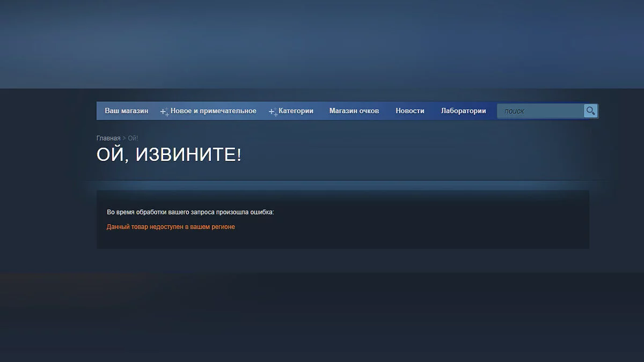The height and width of the screenshot is (362, 644).
Task: Click the Ой! breadcrumb item
Action: tap(133, 138)
